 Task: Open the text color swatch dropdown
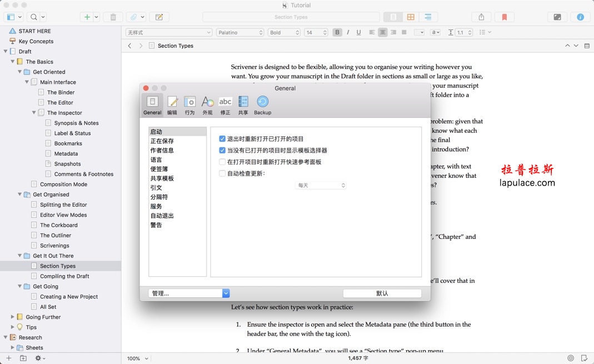point(419,33)
